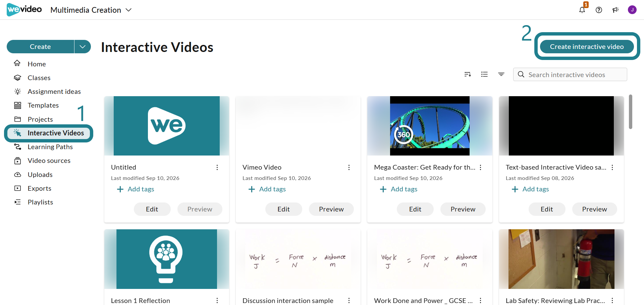Open Exports in sidebar
Viewport: 644px width, 305px height.
[x=39, y=188]
